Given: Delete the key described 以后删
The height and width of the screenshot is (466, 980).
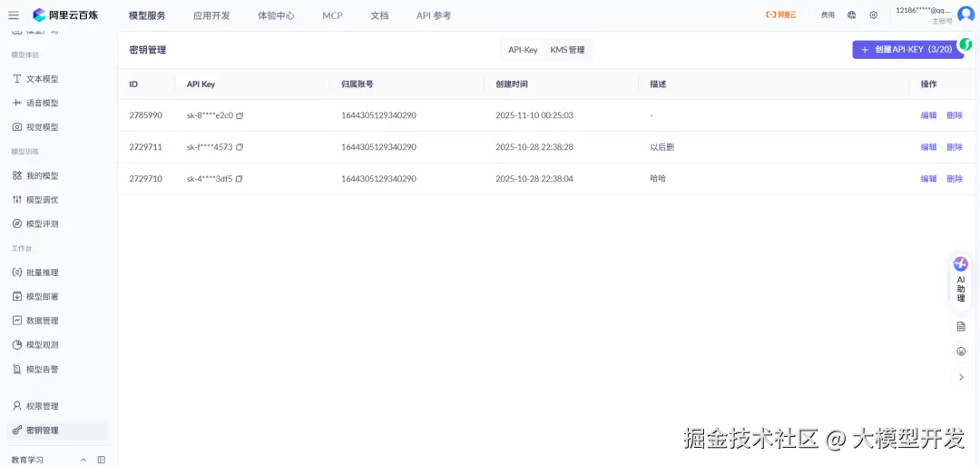Looking at the screenshot, I should [955, 147].
